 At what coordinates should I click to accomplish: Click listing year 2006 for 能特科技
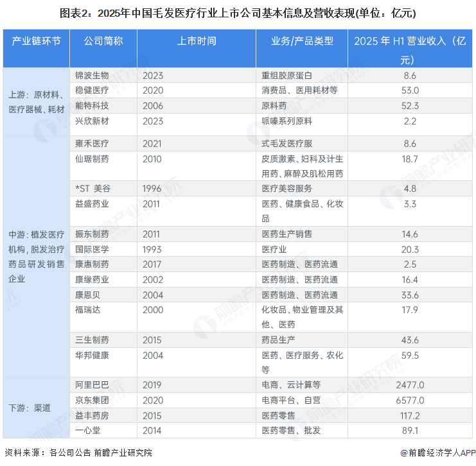click(x=153, y=106)
